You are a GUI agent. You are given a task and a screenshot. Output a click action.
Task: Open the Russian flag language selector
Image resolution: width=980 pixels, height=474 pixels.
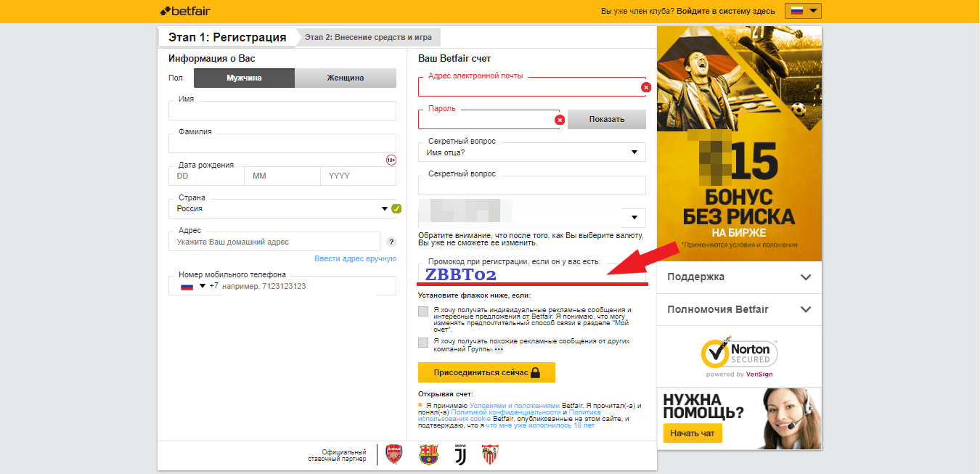tap(803, 11)
